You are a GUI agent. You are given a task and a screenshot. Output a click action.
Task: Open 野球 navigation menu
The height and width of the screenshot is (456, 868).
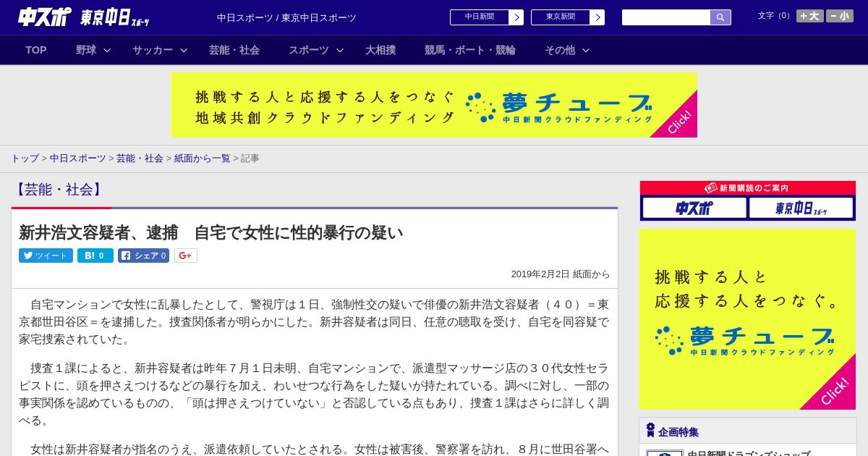click(x=86, y=50)
